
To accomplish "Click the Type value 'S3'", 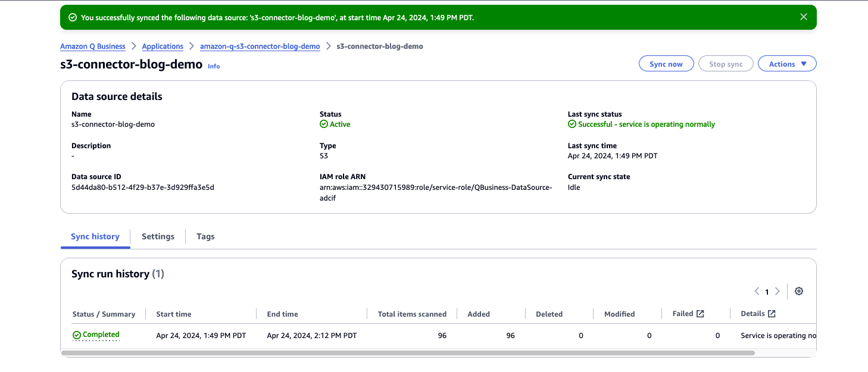I will 324,156.
